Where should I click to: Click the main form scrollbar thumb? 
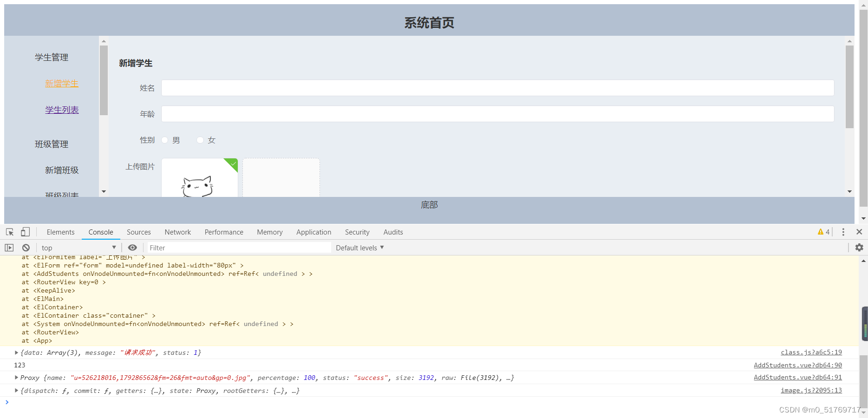tap(849, 87)
